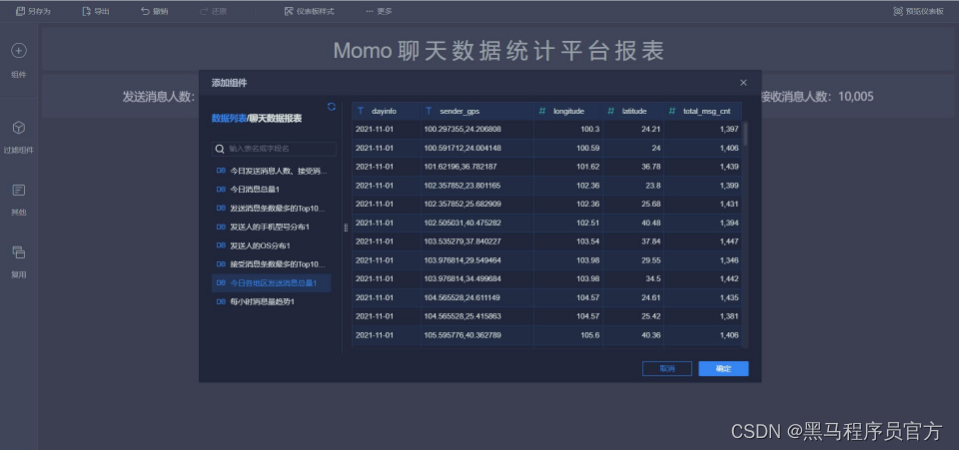Click the panel splitter handle between list and table
This screenshot has width=959, height=451.
tap(346, 227)
